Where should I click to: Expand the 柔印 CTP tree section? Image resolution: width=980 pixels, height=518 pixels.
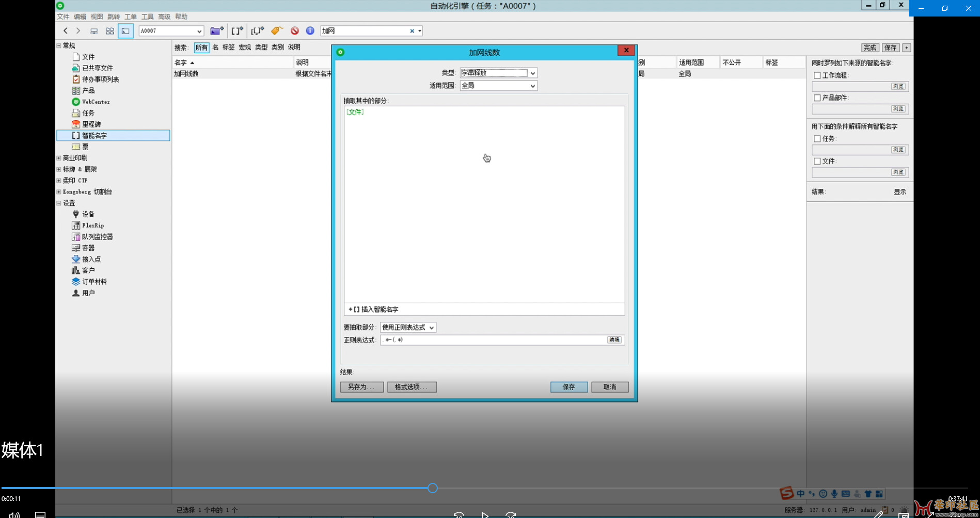tap(59, 181)
